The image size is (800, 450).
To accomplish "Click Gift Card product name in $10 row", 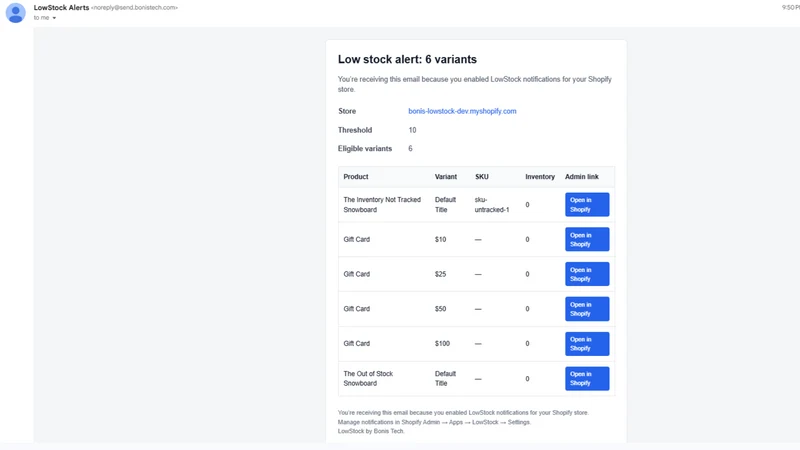I will (357, 239).
